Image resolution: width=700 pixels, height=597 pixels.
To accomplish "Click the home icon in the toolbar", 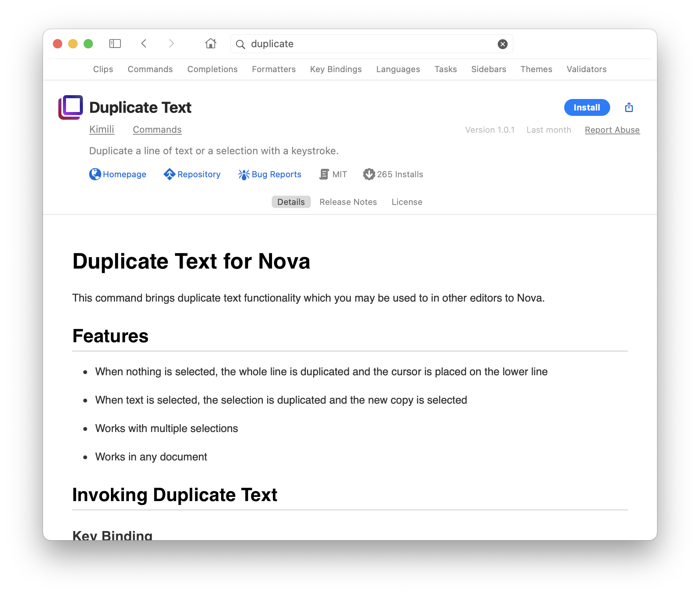I will point(210,43).
